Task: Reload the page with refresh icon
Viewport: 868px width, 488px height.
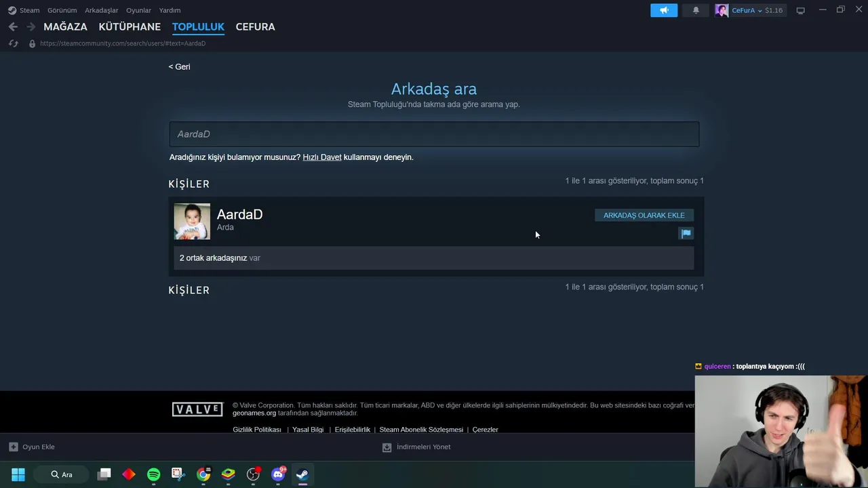Action: point(13,43)
